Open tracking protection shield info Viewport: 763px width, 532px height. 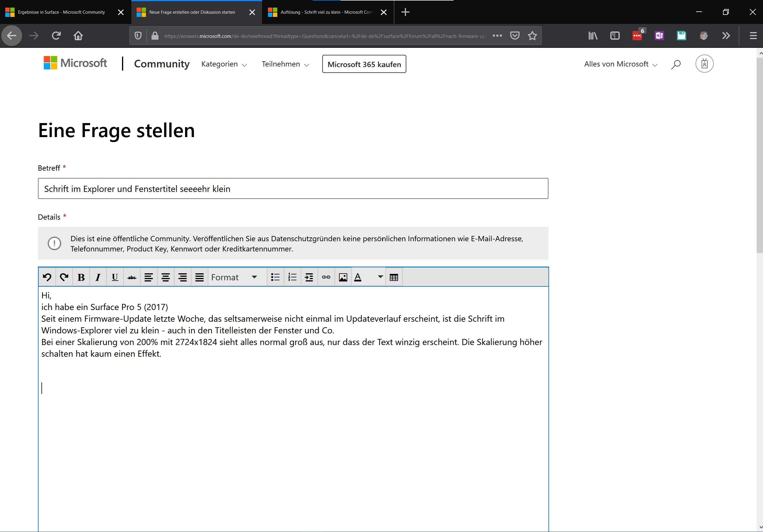tap(138, 36)
